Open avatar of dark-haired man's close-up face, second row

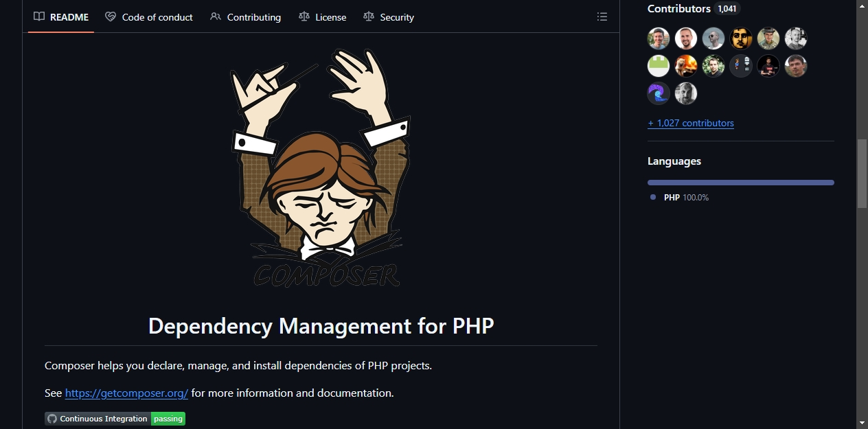coord(796,66)
